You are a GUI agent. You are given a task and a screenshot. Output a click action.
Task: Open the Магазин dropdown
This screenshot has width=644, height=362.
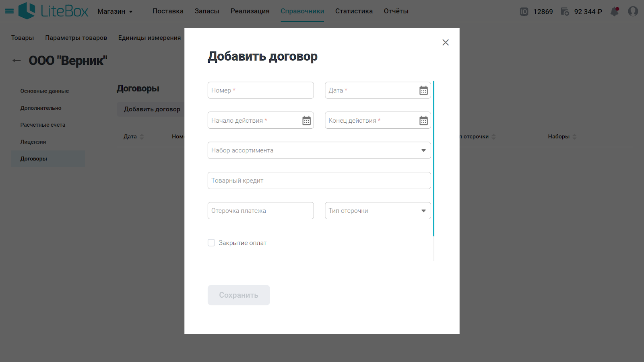pos(115,12)
